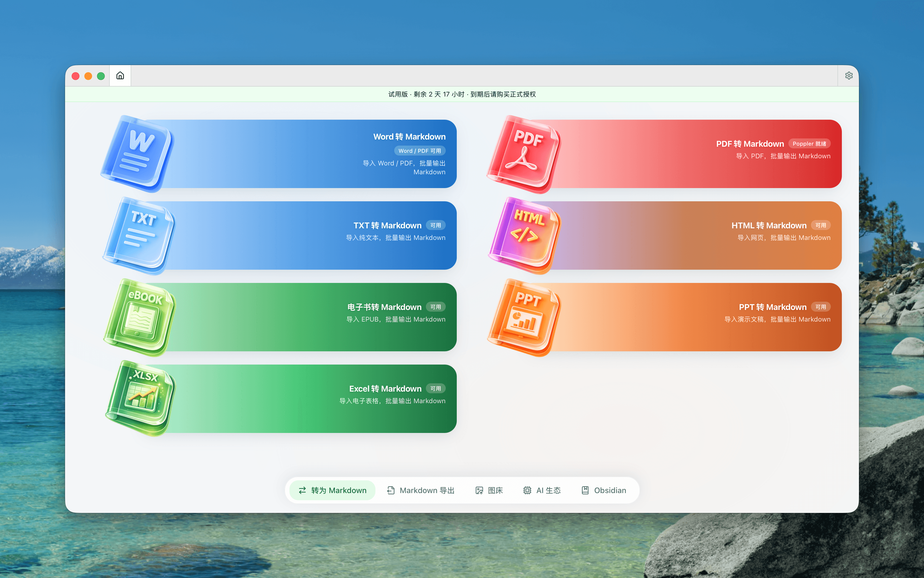Click the swap arrows icon beside 转为 Markdown
Image resolution: width=924 pixels, height=578 pixels.
[x=302, y=490]
